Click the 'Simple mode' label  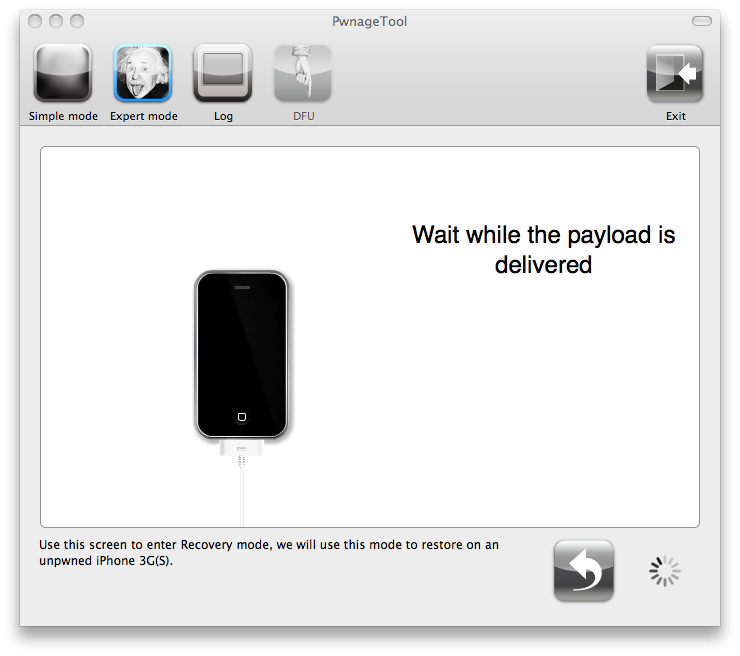coord(63,116)
